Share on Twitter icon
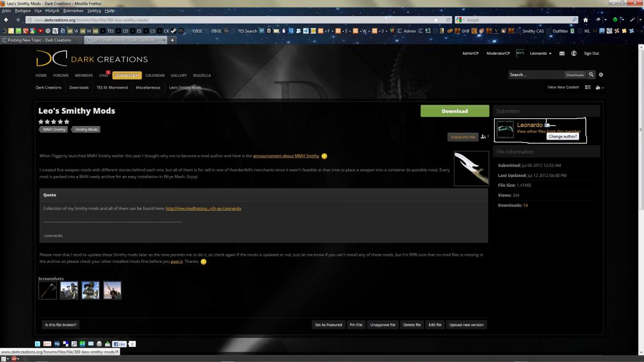 tap(38, 344)
